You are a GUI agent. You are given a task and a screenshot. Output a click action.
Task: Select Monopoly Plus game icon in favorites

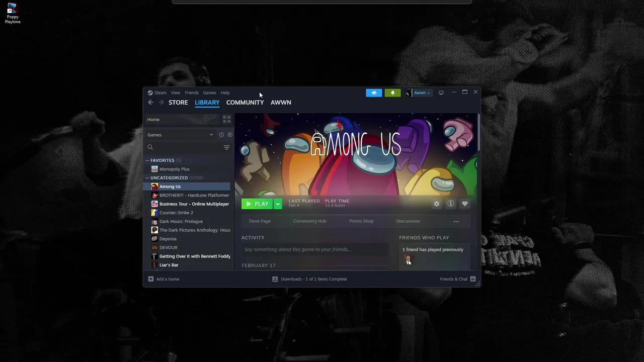(x=154, y=169)
